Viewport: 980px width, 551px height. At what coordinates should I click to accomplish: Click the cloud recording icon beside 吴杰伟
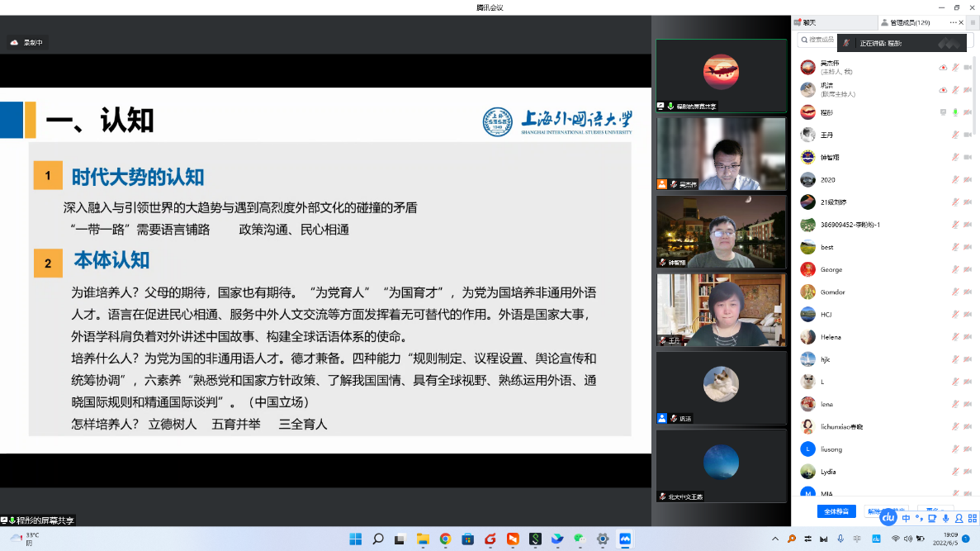tap(943, 68)
